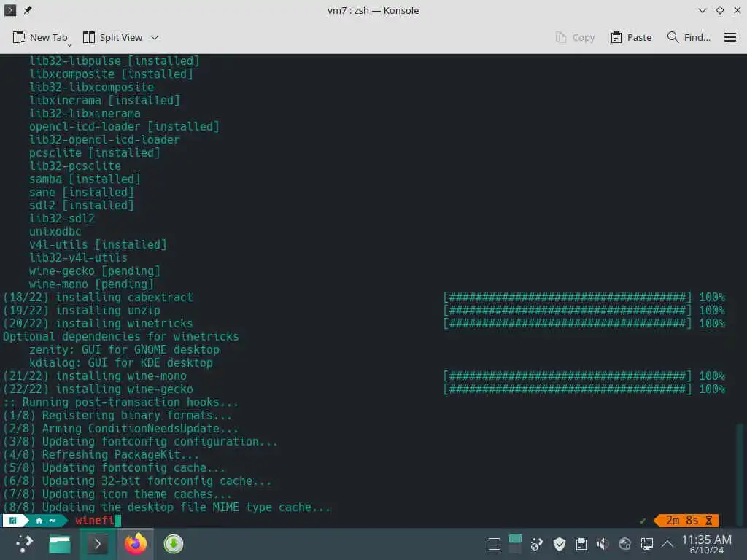Screen dimensions: 747x560
Task: Click 'v4l-utils [installed]' line
Action: [98, 245]
